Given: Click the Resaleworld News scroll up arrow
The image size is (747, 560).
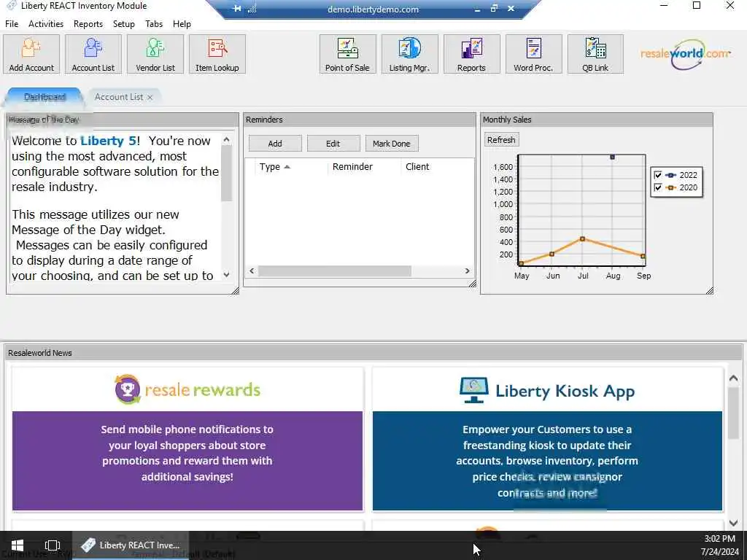Looking at the screenshot, I should pos(734,378).
